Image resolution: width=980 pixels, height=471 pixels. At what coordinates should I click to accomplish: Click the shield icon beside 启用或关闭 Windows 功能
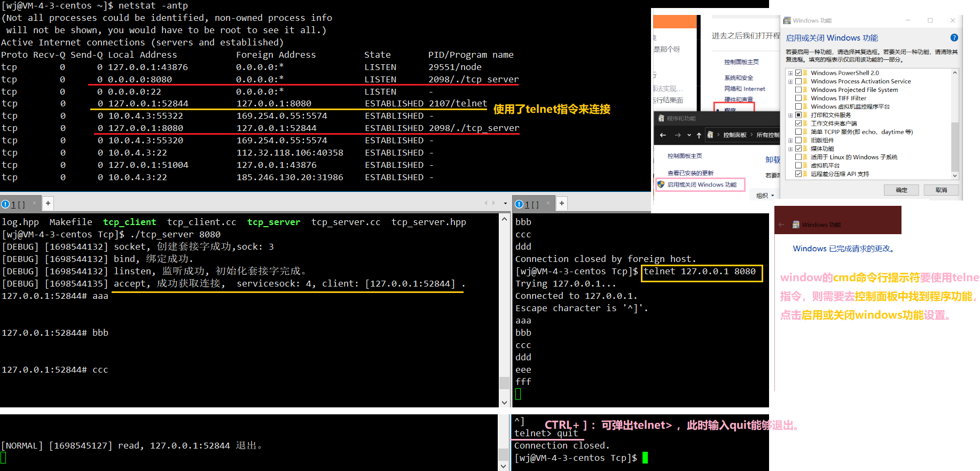click(x=661, y=184)
